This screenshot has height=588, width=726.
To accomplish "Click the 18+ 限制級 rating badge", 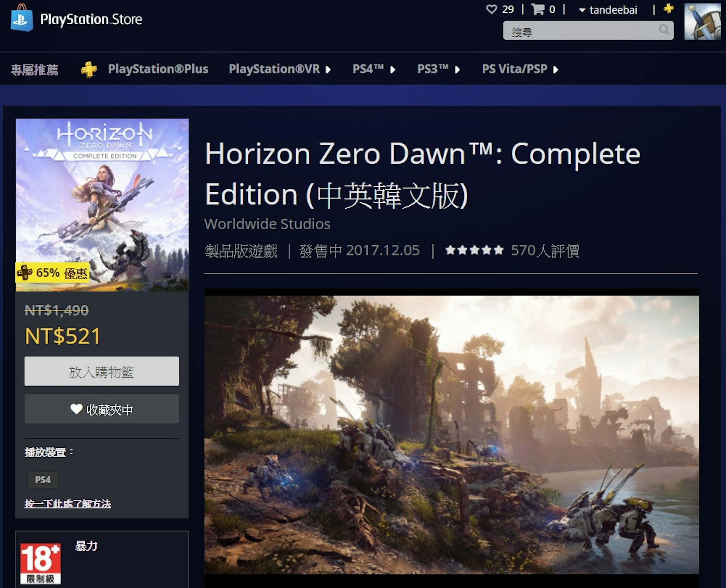I will pyautogui.click(x=40, y=563).
